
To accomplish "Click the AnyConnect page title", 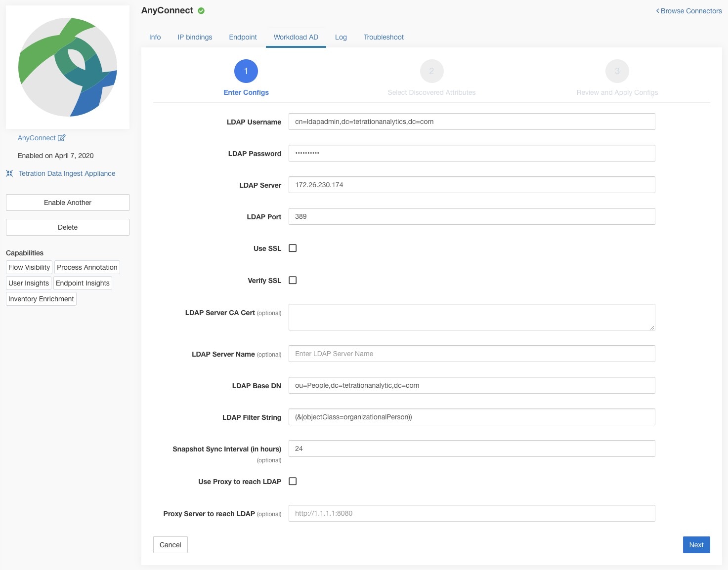I will [x=167, y=10].
